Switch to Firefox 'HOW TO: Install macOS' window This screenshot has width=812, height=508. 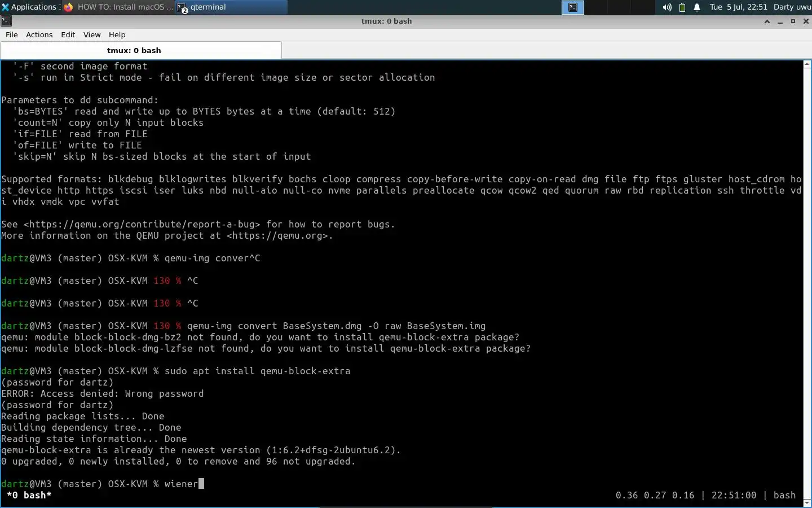pos(118,7)
